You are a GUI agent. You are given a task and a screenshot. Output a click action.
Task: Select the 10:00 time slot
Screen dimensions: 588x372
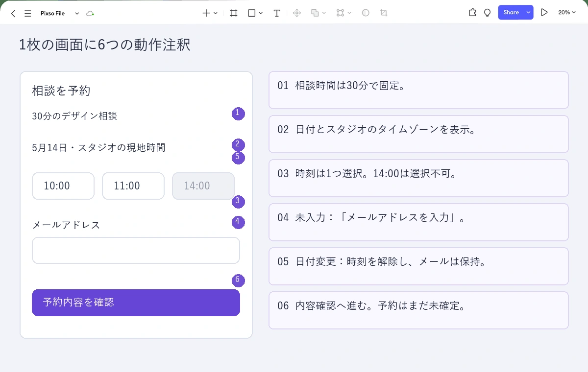point(63,186)
